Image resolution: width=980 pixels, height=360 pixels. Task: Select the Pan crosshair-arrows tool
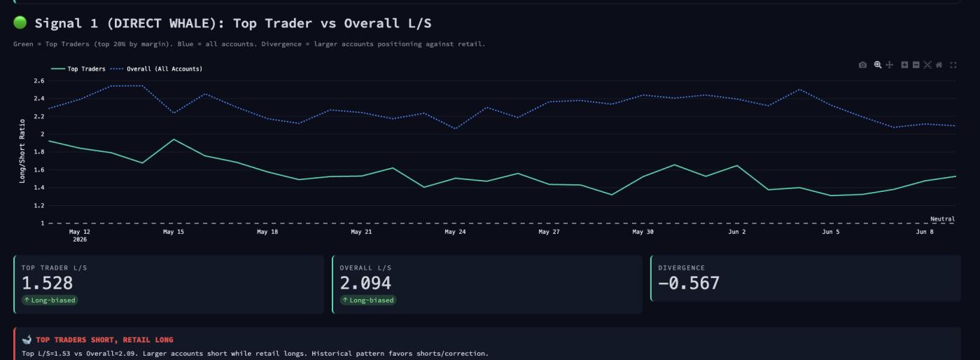coord(890,65)
